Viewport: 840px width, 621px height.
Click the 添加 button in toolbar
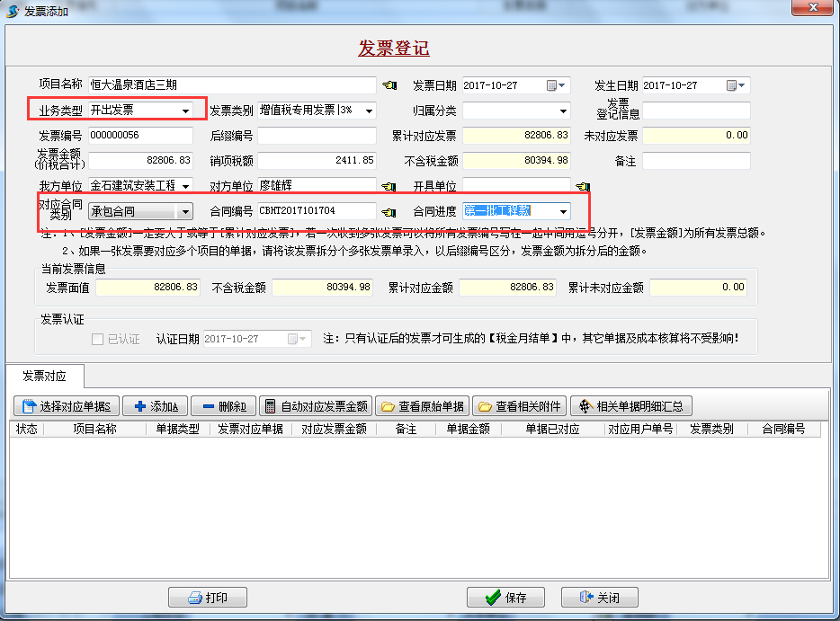(x=155, y=406)
